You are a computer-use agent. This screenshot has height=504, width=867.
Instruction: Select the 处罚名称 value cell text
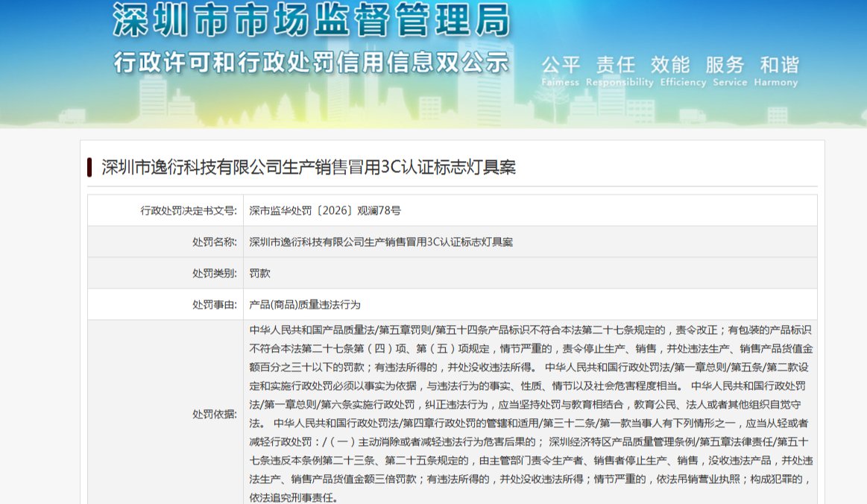tap(380, 242)
